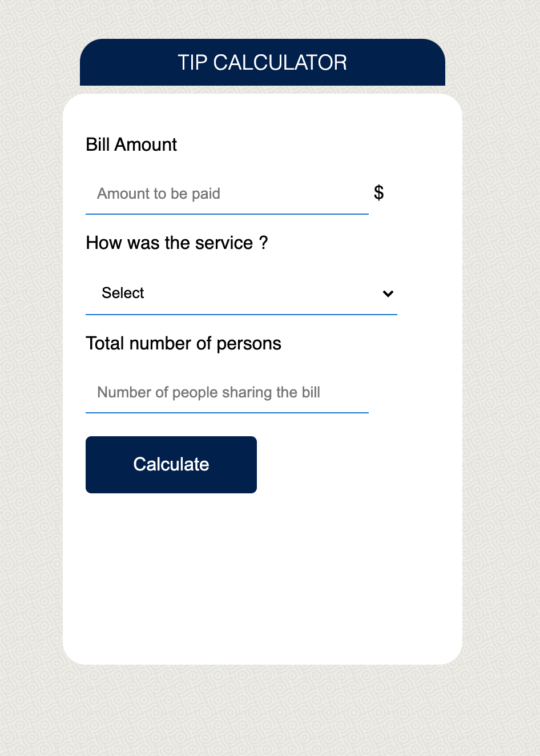Select the currency indicator next to Bill Amount
The height and width of the screenshot is (756, 540).
[378, 193]
